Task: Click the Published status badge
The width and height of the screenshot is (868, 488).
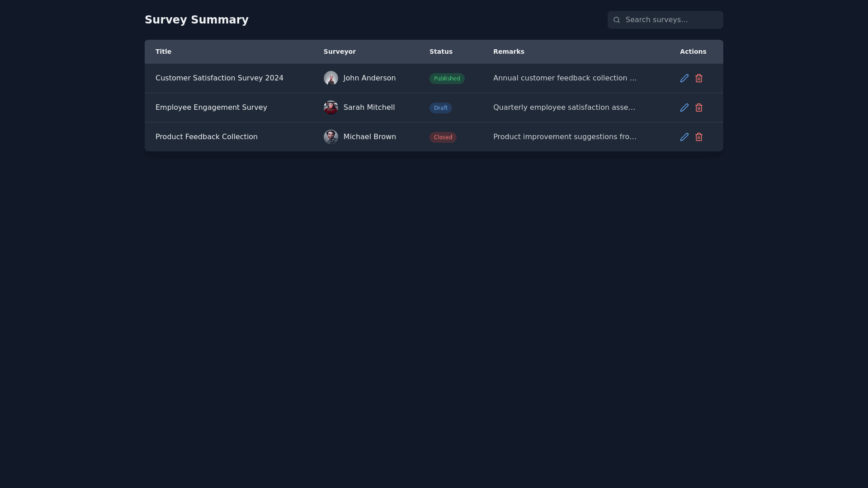Action: 447,79
